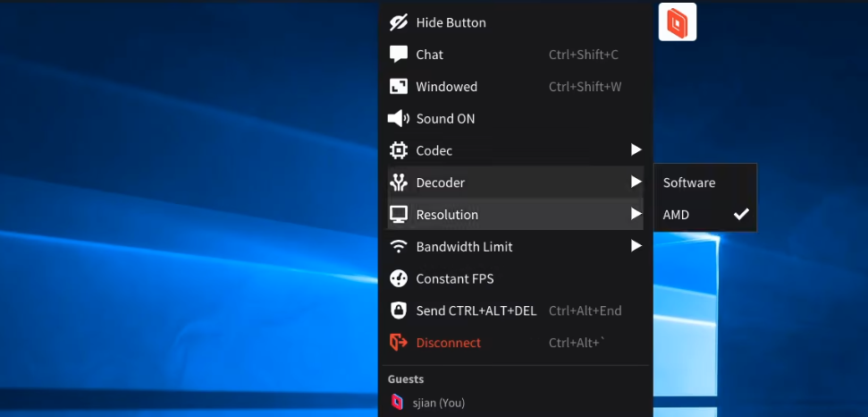Click guest sjian (You) in Guests list
Screen dimensions: 868x417
[x=438, y=403]
